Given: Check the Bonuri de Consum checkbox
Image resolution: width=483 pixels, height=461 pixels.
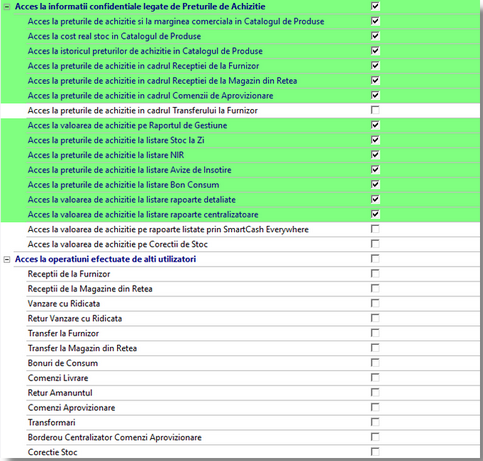Looking at the screenshot, I should click(375, 363).
